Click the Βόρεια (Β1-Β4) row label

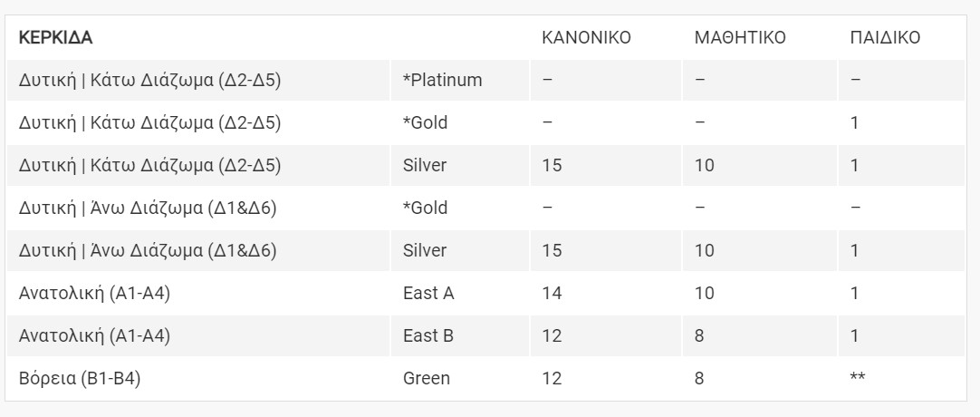pyautogui.click(x=80, y=378)
